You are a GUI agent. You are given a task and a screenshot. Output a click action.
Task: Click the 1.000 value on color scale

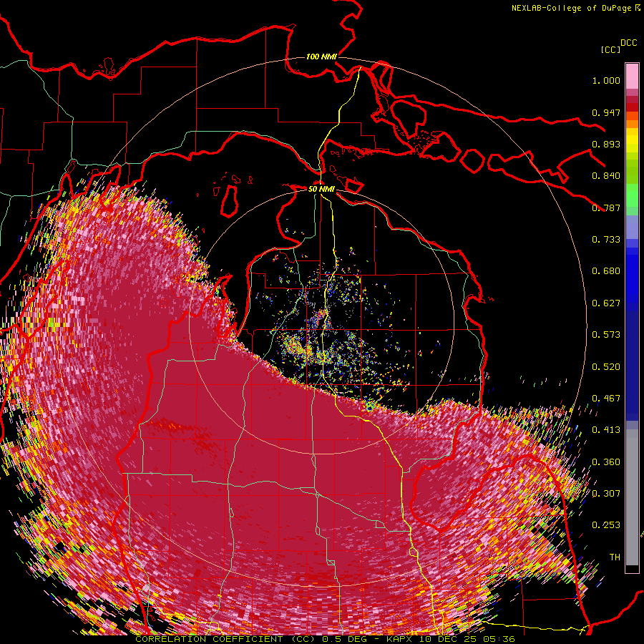[606, 80]
